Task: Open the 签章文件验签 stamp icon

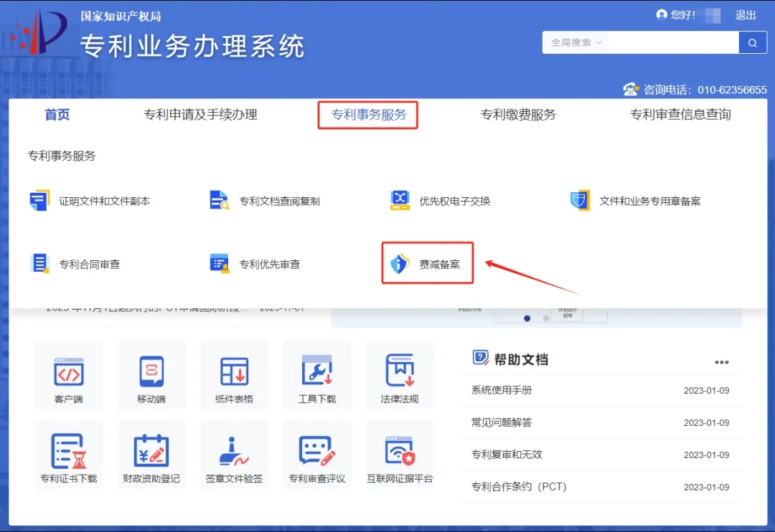Action: (x=234, y=452)
